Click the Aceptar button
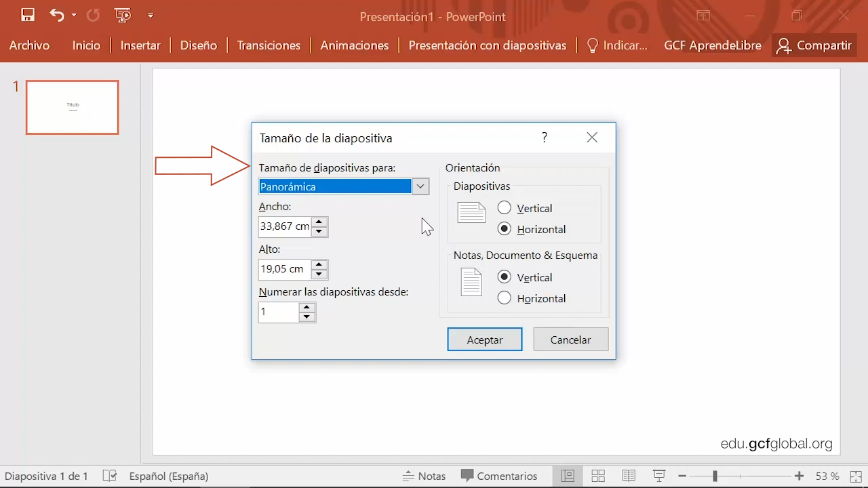Image resolution: width=868 pixels, height=488 pixels. click(x=485, y=340)
